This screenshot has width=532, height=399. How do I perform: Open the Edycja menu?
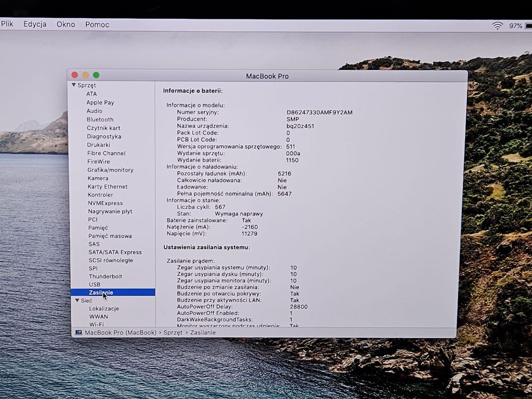click(x=35, y=24)
